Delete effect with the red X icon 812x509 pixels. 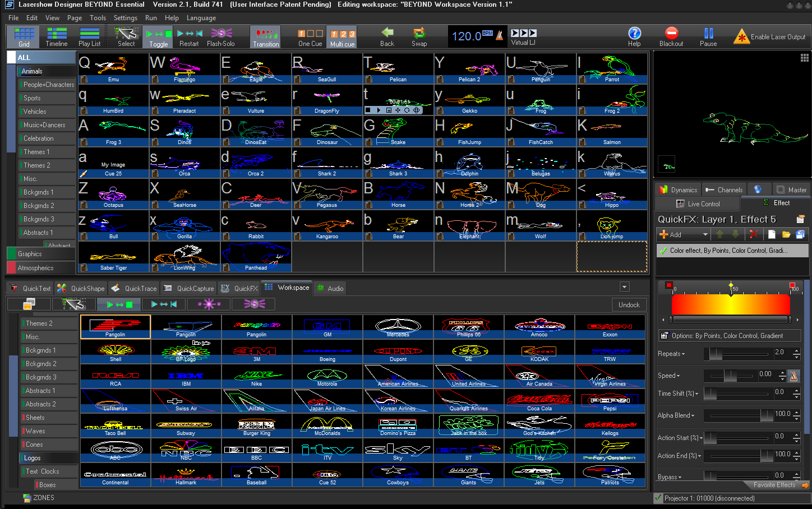754,234
